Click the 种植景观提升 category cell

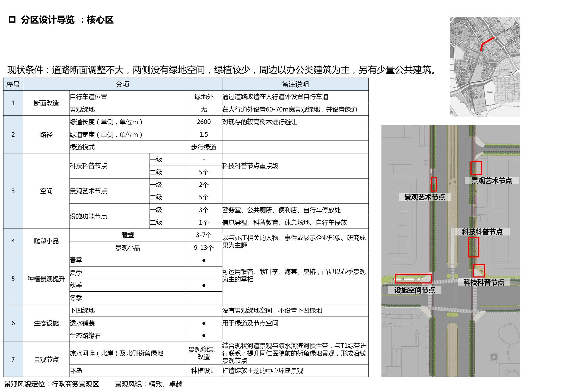[46, 279]
